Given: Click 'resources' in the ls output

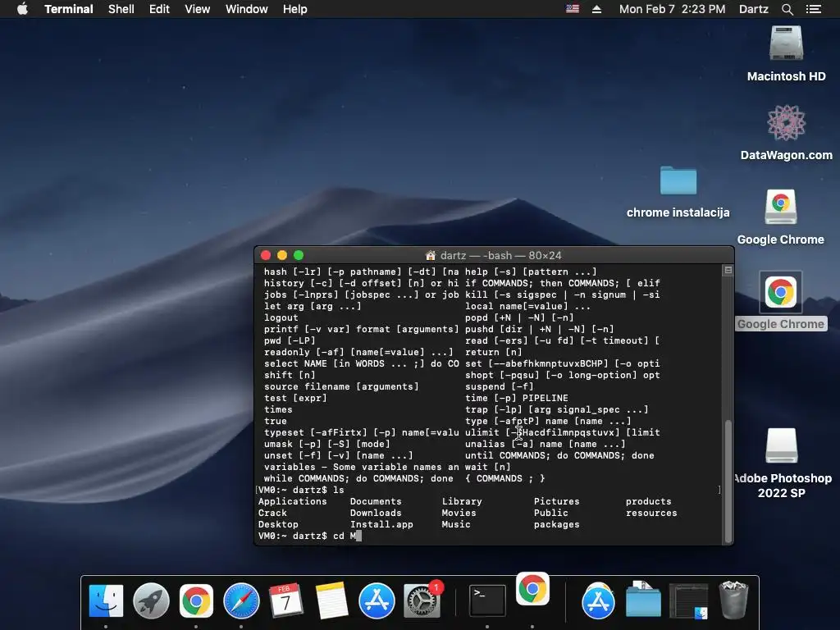Looking at the screenshot, I should (651, 513).
